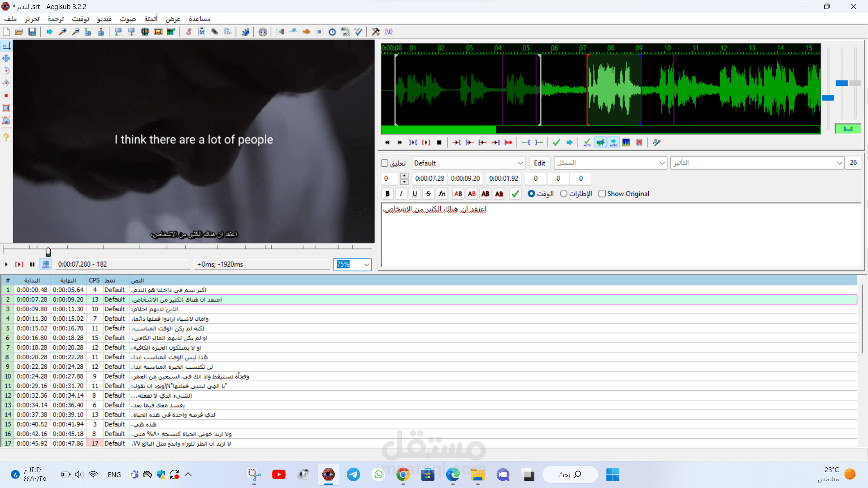Commit the line with green checkmark in audio toolbar
Image resolution: width=868 pixels, height=488 pixels.
click(x=557, y=142)
